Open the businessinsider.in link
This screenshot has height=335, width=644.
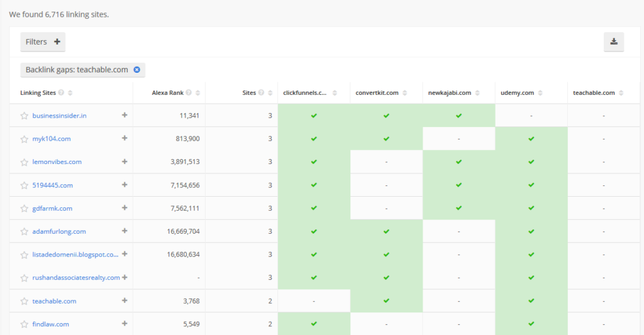pyautogui.click(x=60, y=116)
